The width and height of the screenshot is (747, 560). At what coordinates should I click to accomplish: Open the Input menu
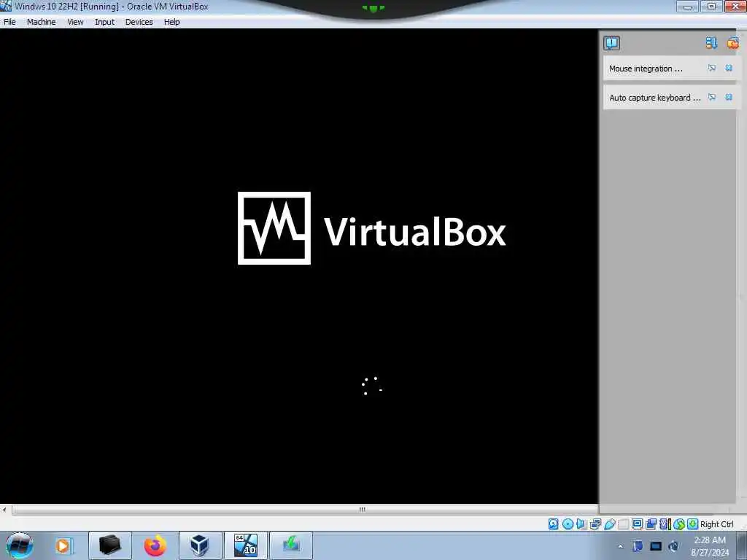[104, 22]
